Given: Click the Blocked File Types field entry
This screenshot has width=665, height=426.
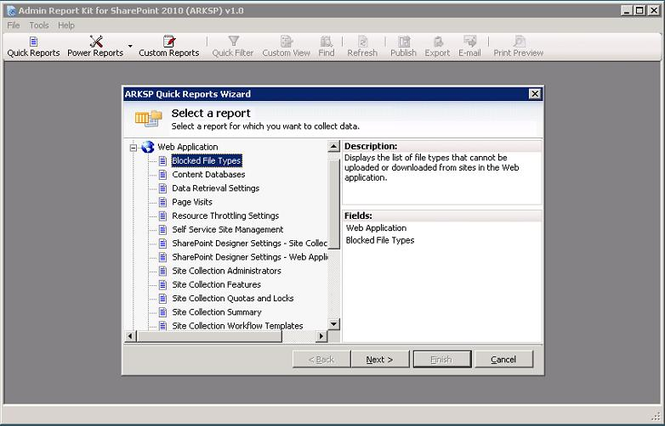Looking at the screenshot, I should point(380,241).
